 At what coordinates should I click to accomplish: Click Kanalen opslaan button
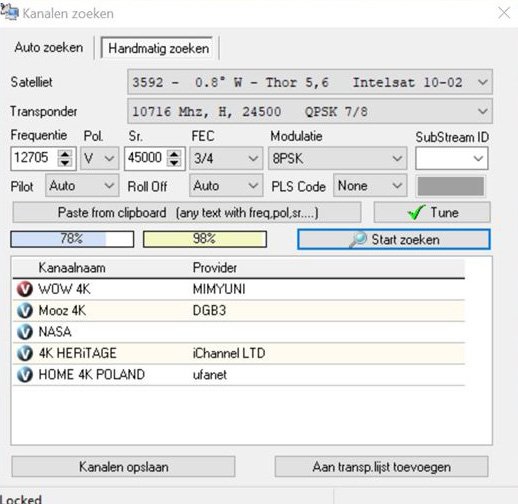(x=123, y=467)
